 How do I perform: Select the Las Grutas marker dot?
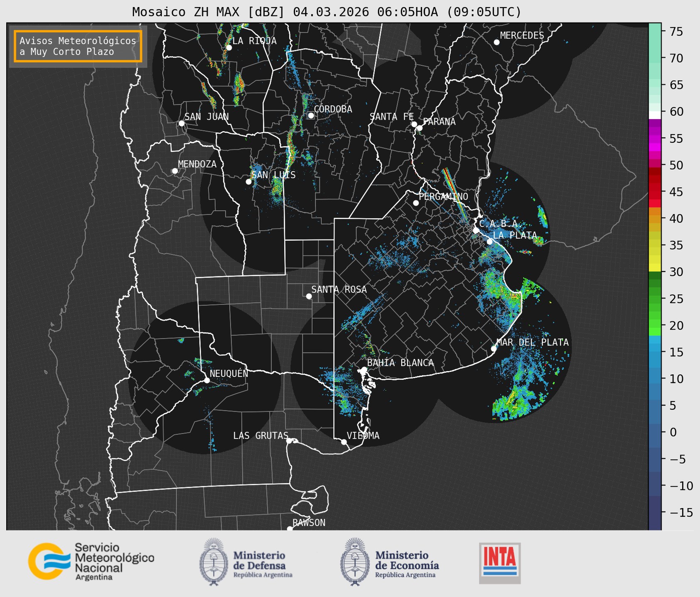289,441
